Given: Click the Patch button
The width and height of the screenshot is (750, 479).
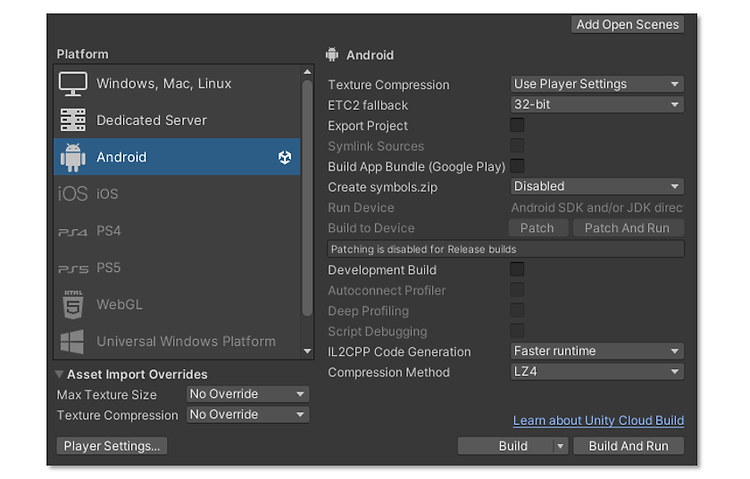Looking at the screenshot, I should 538,228.
